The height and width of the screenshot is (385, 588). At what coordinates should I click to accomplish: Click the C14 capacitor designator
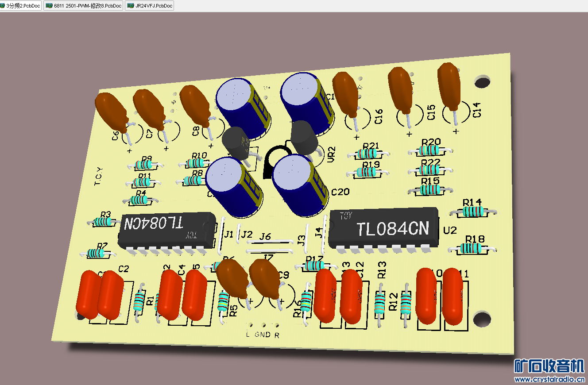point(476,110)
